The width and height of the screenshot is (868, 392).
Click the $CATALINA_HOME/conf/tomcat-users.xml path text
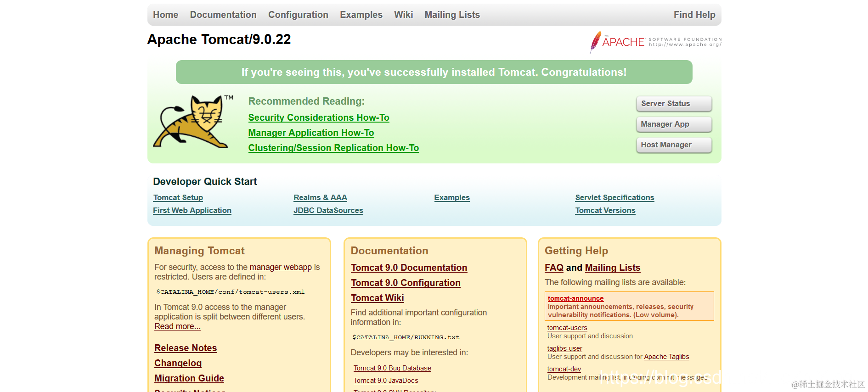[x=230, y=292]
